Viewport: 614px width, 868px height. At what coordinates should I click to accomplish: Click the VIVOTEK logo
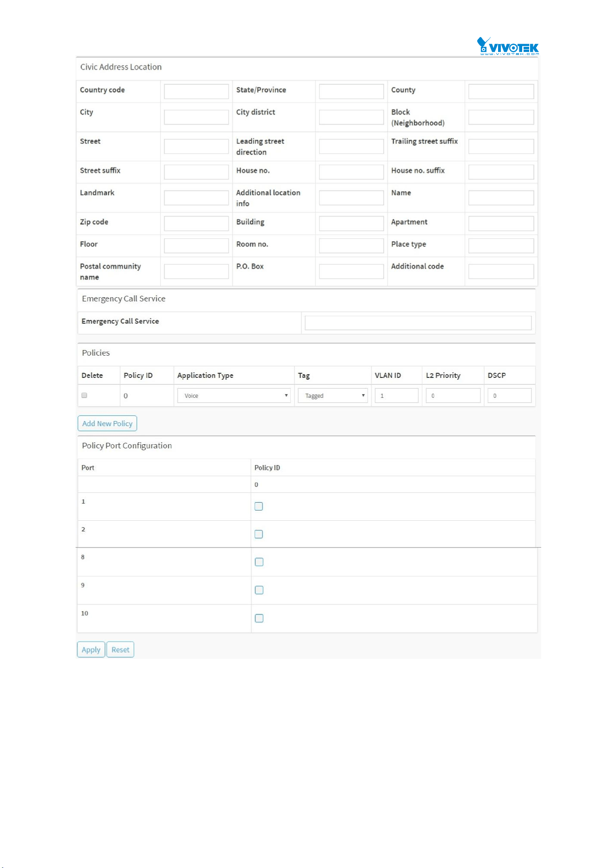click(508, 46)
